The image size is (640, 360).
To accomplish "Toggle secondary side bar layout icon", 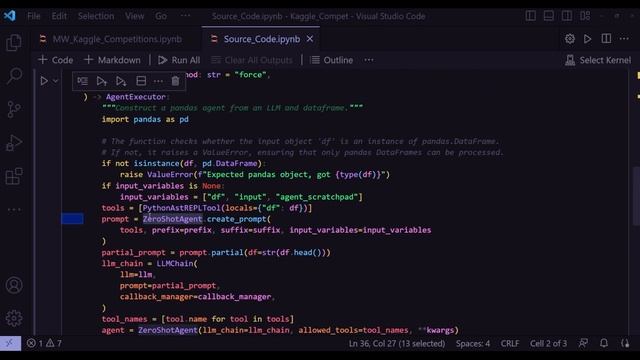I will tap(567, 16).
